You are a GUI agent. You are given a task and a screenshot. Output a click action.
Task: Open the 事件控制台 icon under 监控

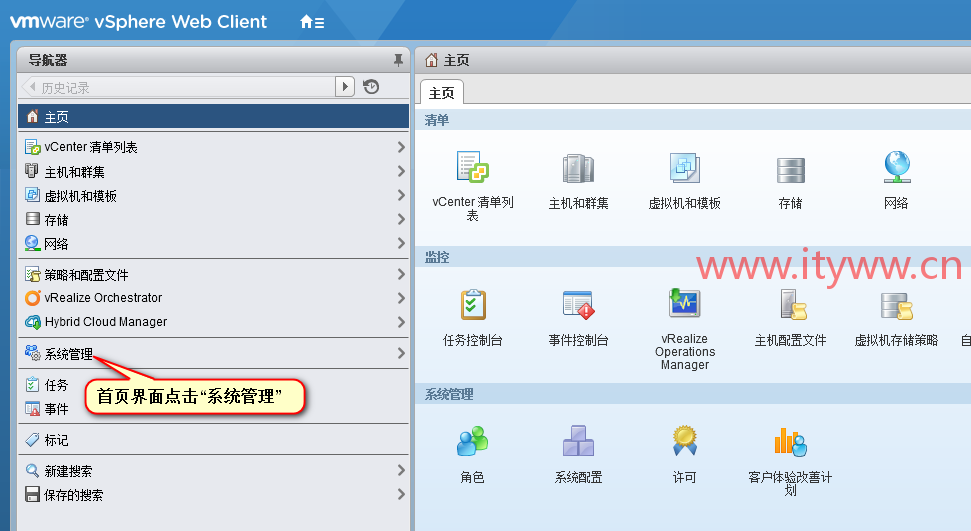pos(578,304)
